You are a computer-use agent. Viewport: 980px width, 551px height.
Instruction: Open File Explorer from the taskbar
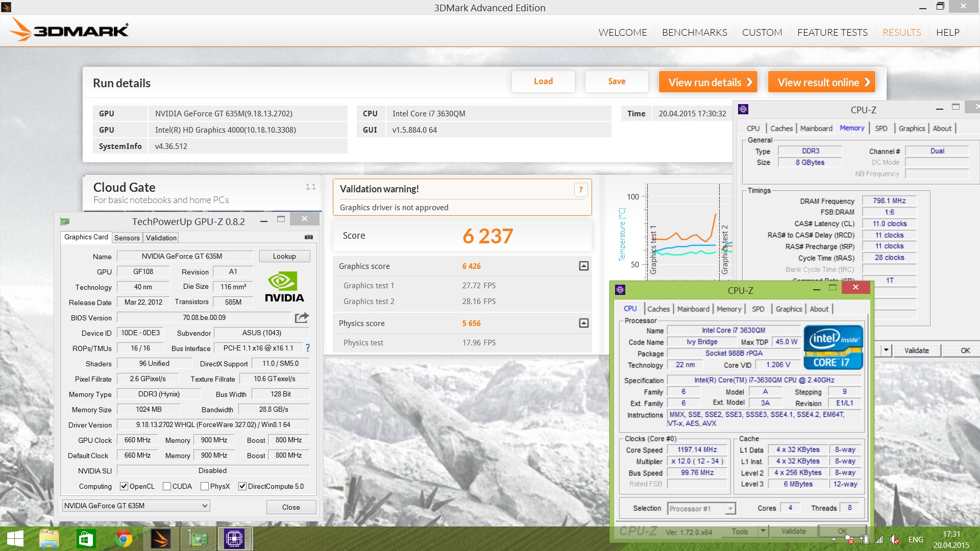point(50,539)
